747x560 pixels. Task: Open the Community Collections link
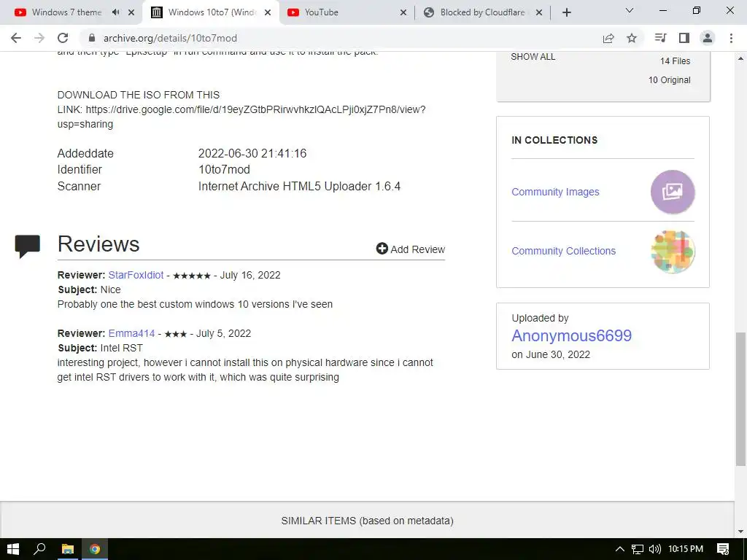[564, 251]
